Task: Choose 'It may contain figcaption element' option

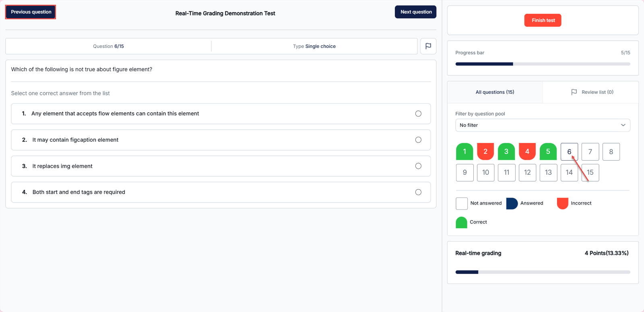Action: 418,140
